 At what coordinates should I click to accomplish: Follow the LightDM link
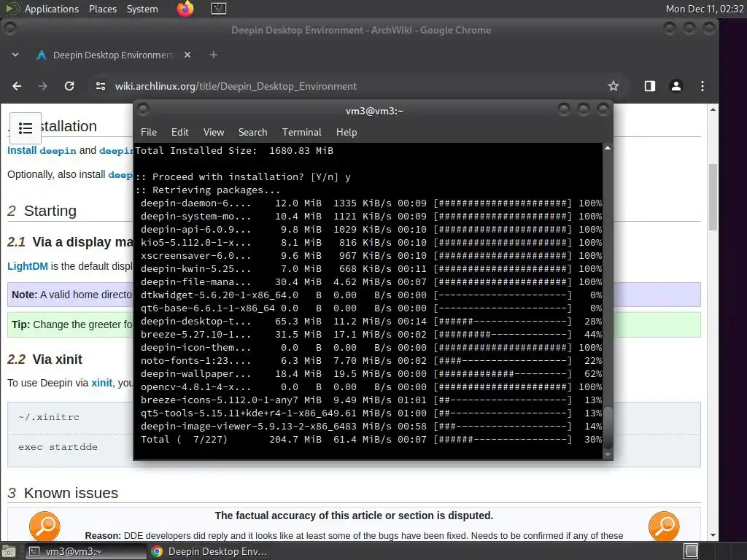(x=28, y=266)
